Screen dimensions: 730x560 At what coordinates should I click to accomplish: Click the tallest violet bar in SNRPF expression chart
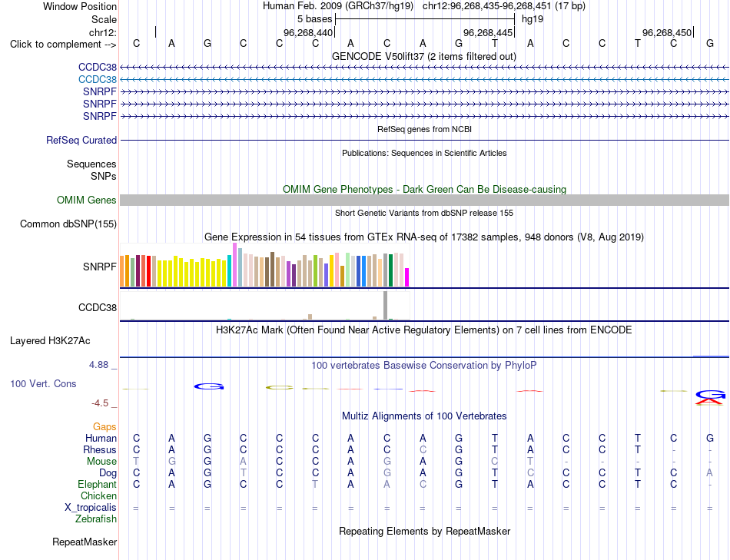tap(234, 264)
